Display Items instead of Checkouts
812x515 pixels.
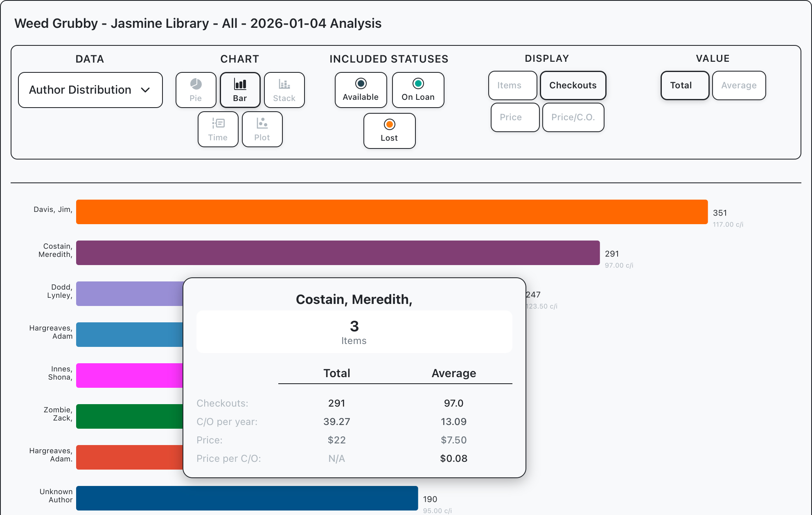point(512,85)
